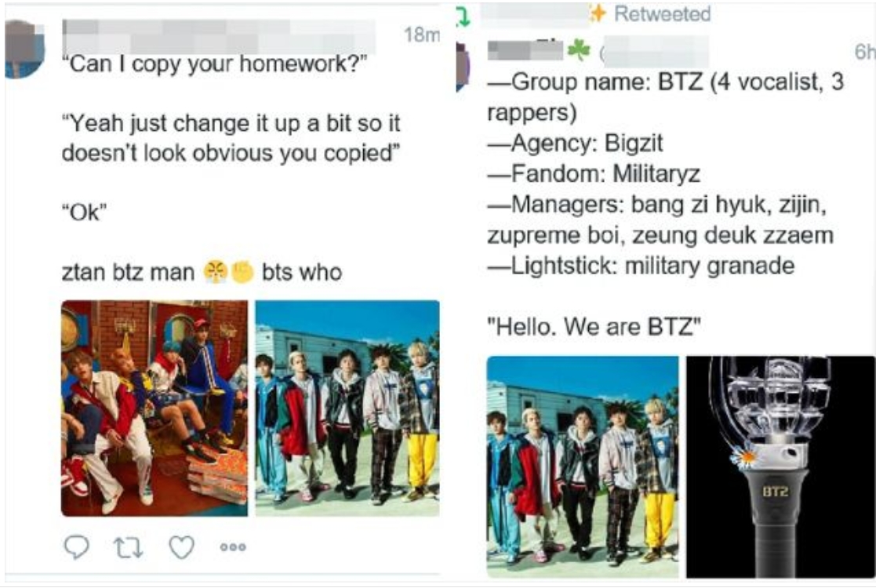Open the outdoor group photo in left tweet

(x=347, y=408)
